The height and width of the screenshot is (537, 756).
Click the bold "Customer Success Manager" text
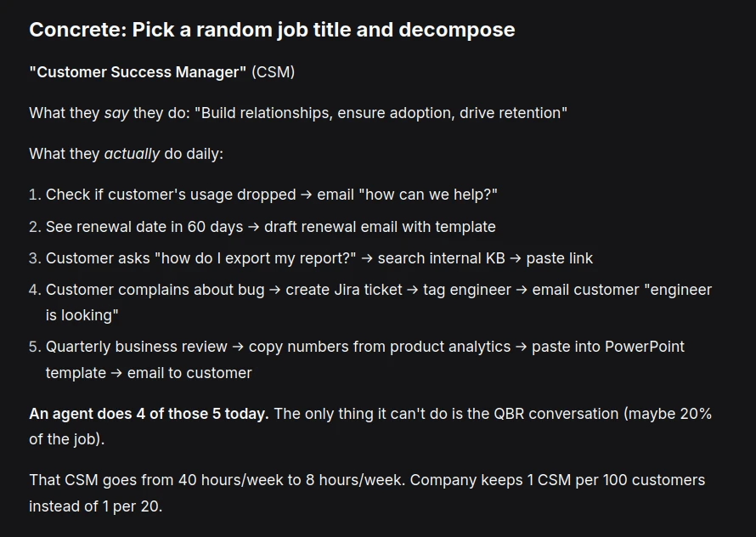[x=138, y=72]
